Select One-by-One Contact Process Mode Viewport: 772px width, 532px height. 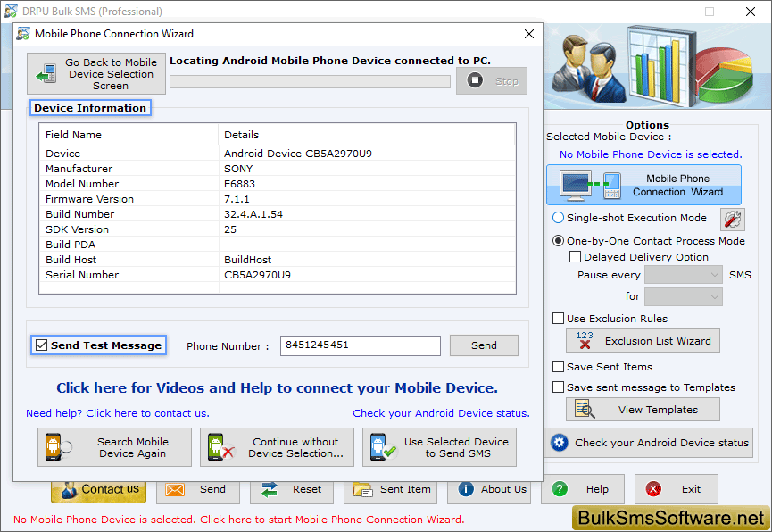(558, 241)
